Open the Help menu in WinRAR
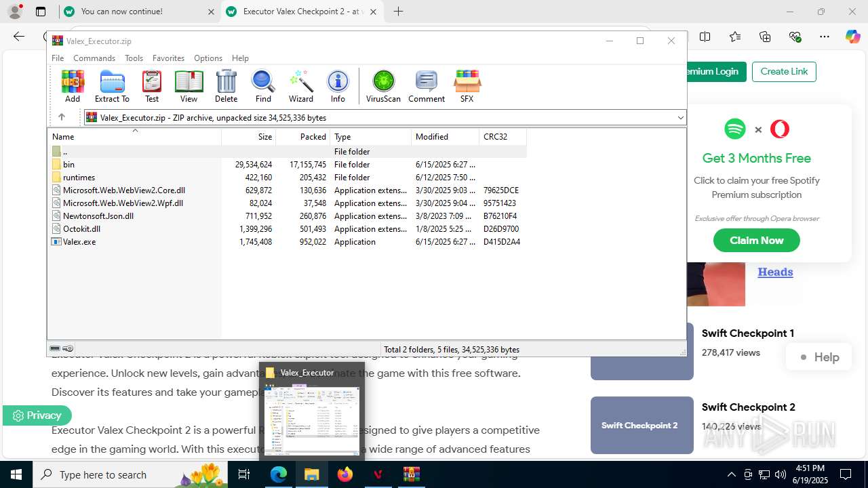Screen dimensions: 868x488 click(240, 58)
